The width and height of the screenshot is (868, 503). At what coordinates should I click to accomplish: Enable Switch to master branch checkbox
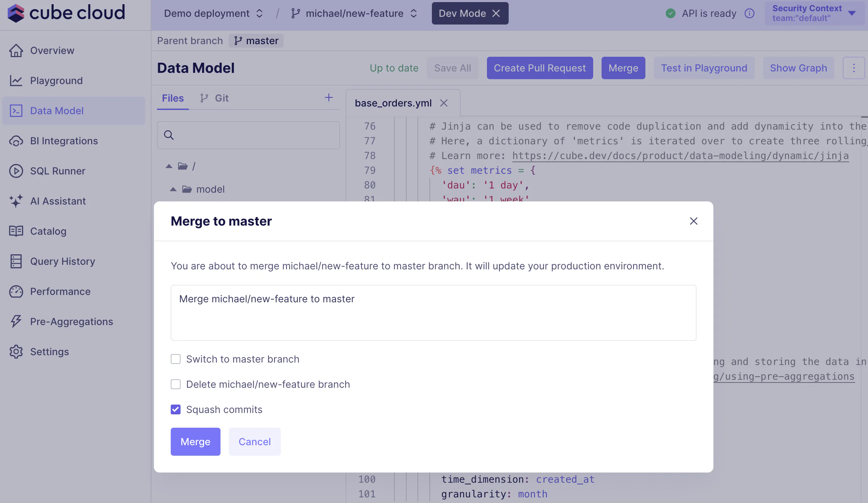coord(176,359)
